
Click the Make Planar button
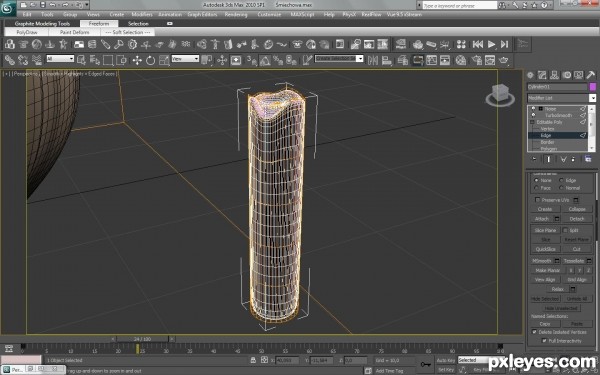point(548,270)
